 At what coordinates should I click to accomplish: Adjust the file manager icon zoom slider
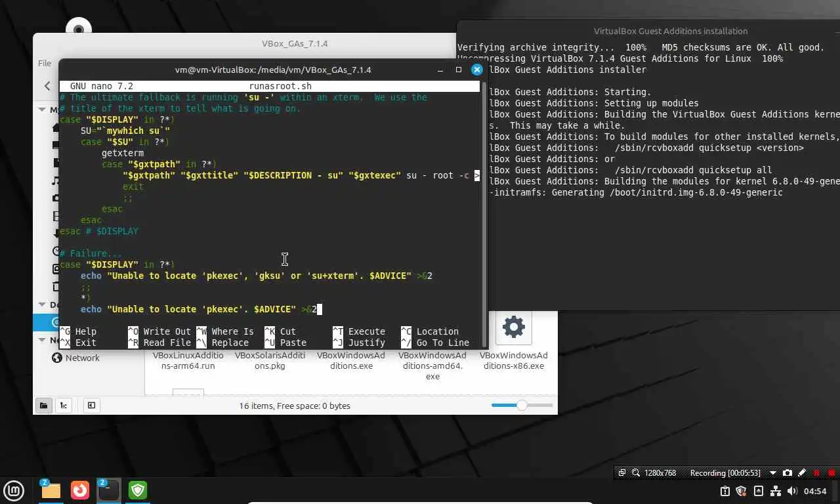[522, 406]
